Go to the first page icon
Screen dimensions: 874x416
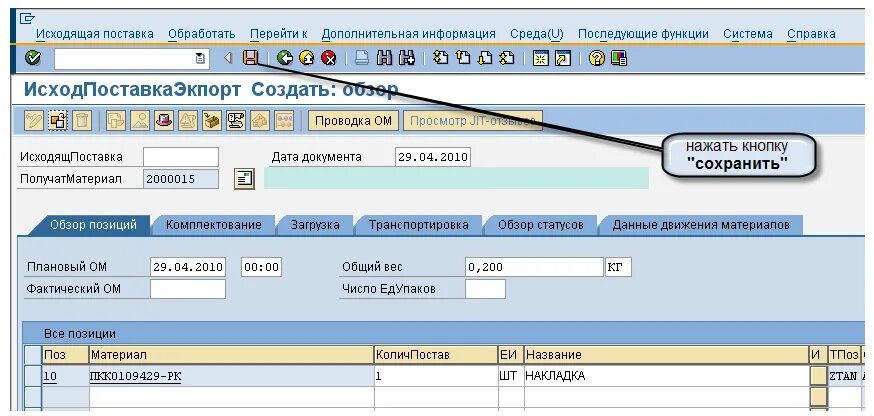(x=441, y=58)
